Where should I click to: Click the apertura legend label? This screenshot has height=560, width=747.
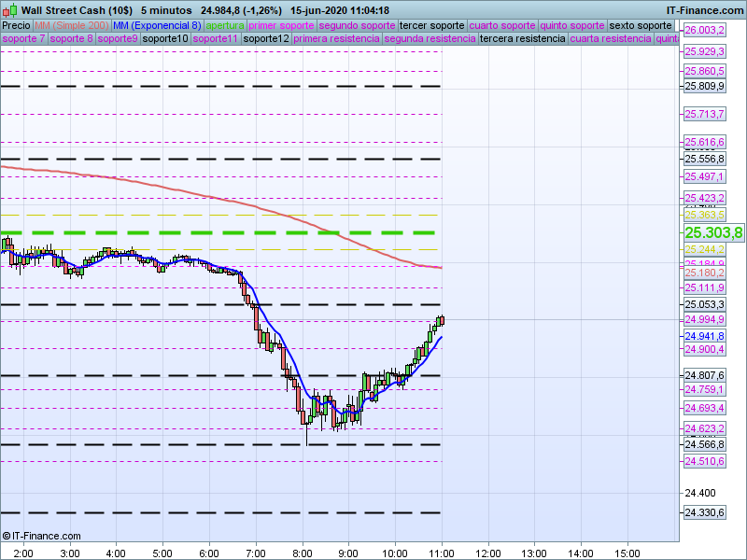click(225, 26)
